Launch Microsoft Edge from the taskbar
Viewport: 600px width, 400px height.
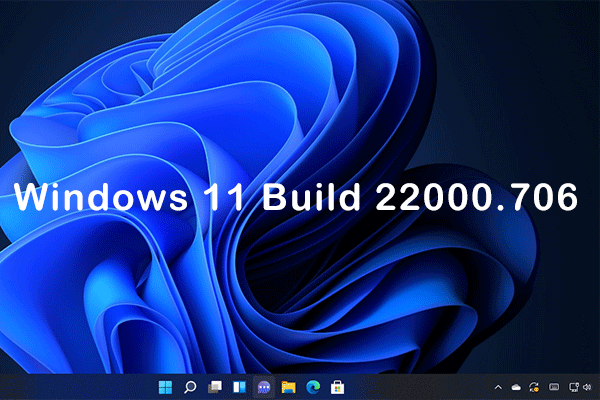[x=313, y=387]
